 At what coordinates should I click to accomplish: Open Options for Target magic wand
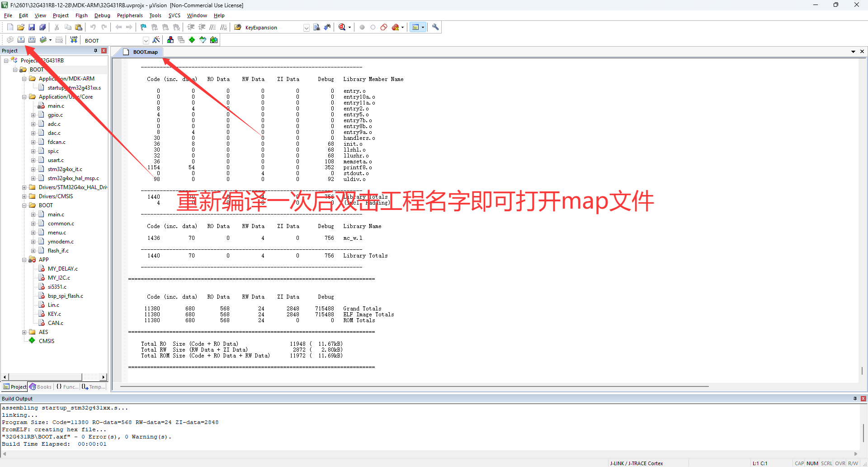(156, 40)
